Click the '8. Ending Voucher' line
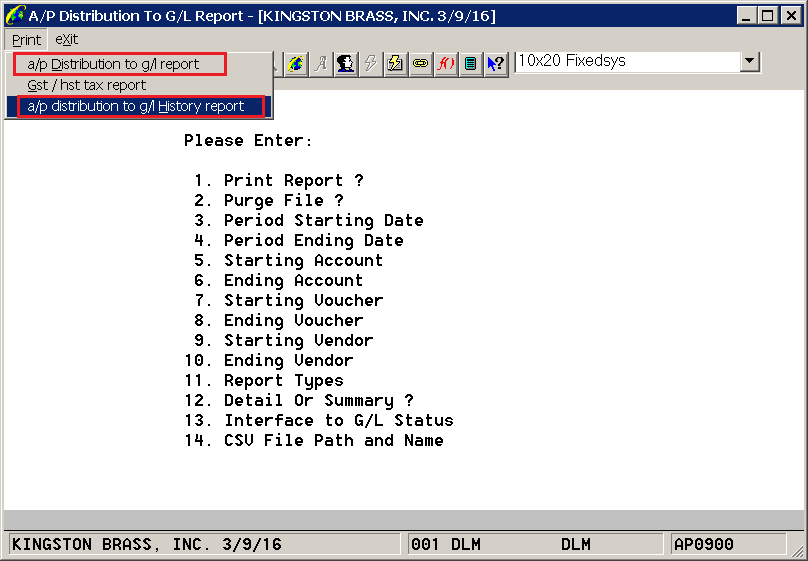Viewport: 808px width, 561px height. (x=278, y=321)
